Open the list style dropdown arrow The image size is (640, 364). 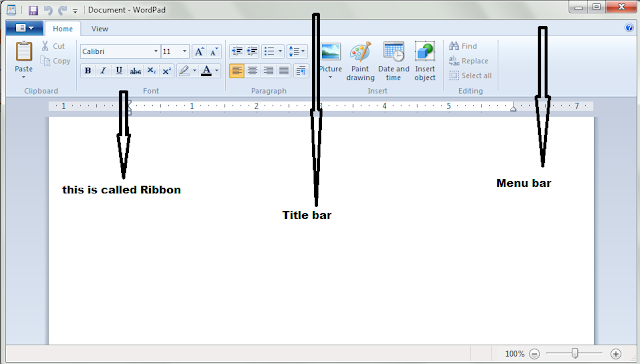click(280, 51)
